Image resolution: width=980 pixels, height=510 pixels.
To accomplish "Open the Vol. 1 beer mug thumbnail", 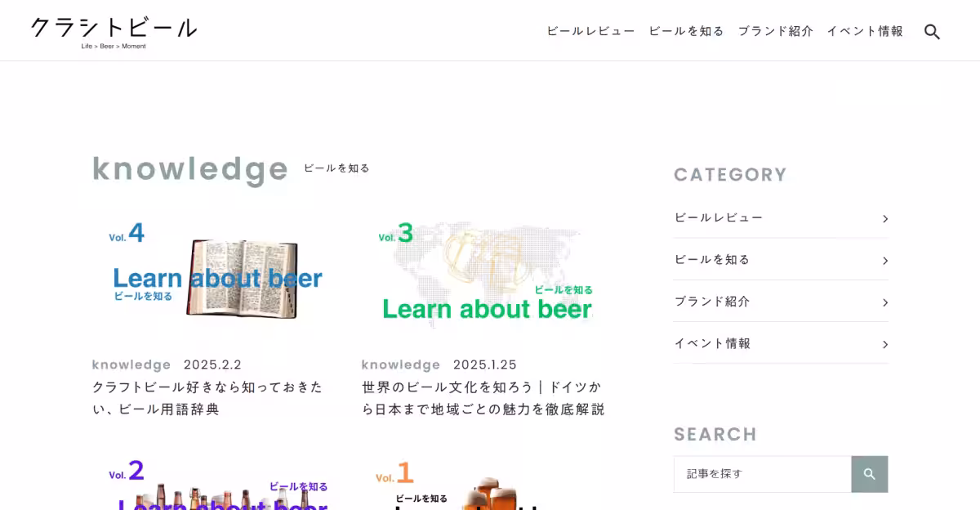I will [483, 482].
